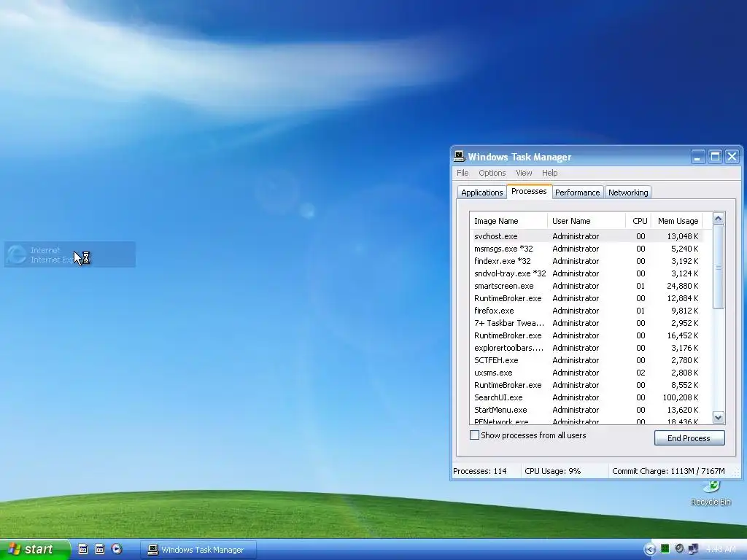Click the CPU Usage: 9% status text
The width and height of the screenshot is (747, 560).
553,471
